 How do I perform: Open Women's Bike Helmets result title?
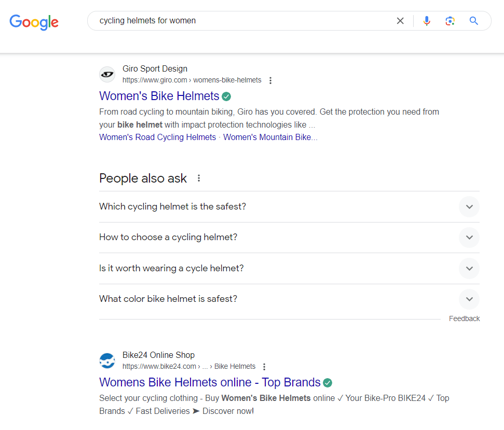pyautogui.click(x=159, y=96)
